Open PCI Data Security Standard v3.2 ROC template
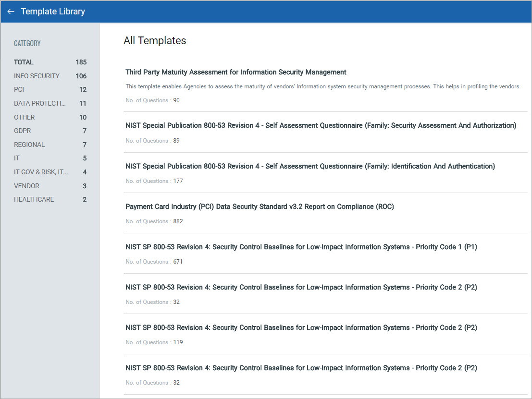 coord(260,206)
